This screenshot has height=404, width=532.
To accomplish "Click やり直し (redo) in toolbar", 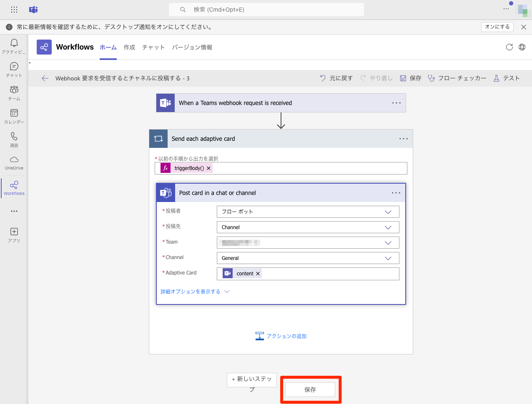I will coord(376,78).
